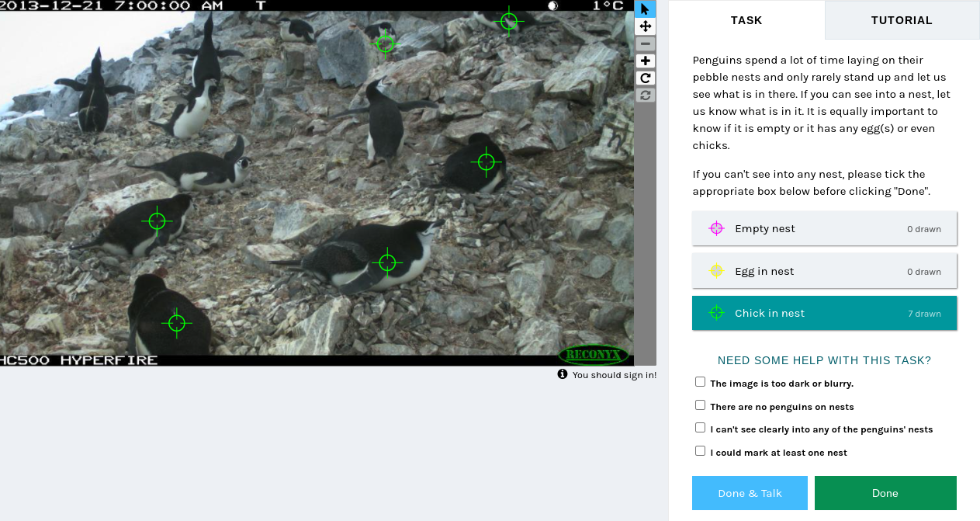Screen dimensions: 980x521
Task: Click the 'HC500 HYPERFIRE' camera label
Action: point(79,360)
